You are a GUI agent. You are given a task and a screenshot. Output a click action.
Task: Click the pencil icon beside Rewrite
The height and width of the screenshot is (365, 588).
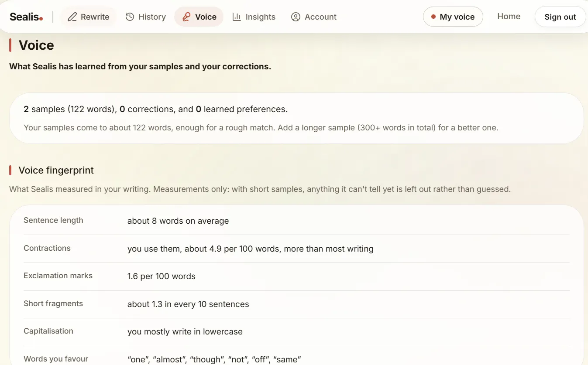tap(72, 17)
